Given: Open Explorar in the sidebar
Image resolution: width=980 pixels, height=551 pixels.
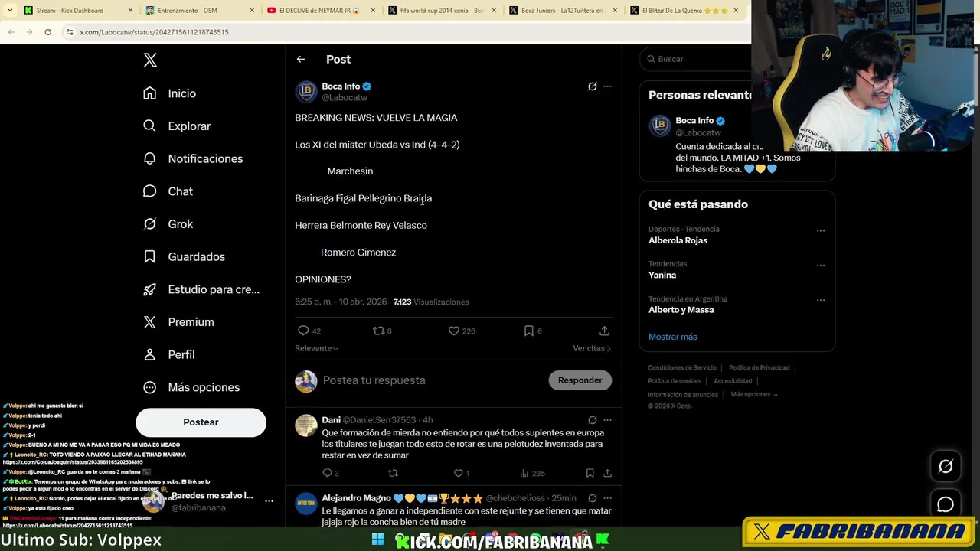Looking at the screenshot, I should pos(177,126).
